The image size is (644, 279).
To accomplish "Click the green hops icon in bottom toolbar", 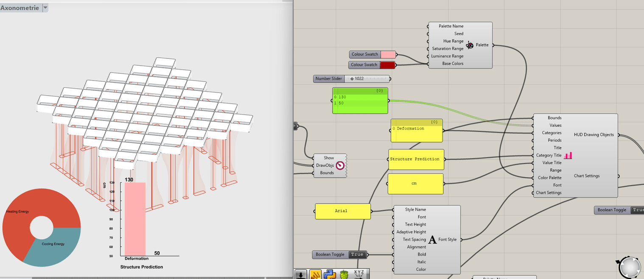I will [x=344, y=274].
